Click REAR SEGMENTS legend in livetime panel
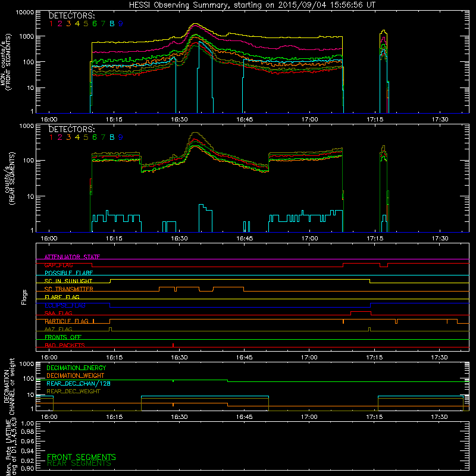This screenshot has width=476, height=476. 79,464
